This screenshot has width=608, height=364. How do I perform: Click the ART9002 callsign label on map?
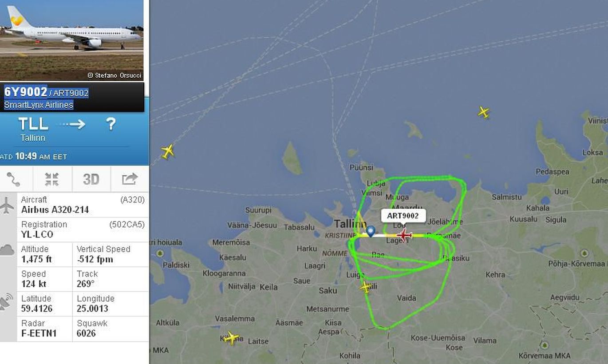pos(403,216)
